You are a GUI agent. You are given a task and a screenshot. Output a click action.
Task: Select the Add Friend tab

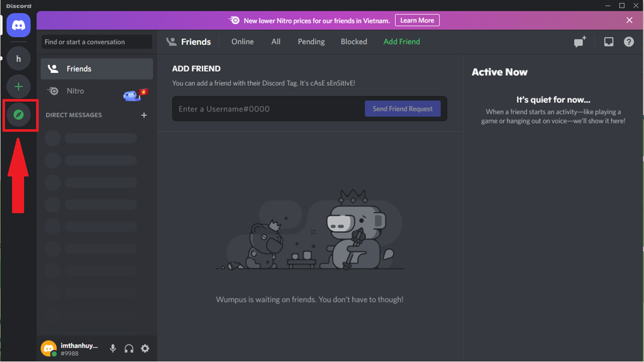[x=401, y=42]
